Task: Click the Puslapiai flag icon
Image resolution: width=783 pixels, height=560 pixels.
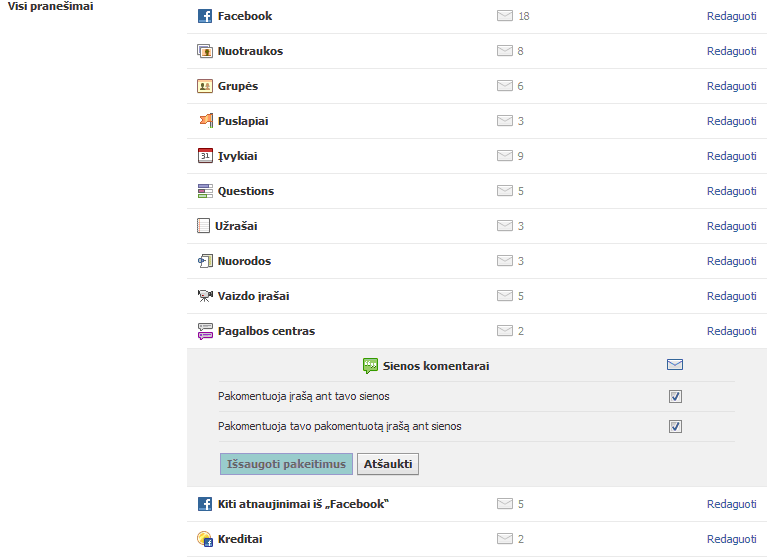Action: click(206, 120)
